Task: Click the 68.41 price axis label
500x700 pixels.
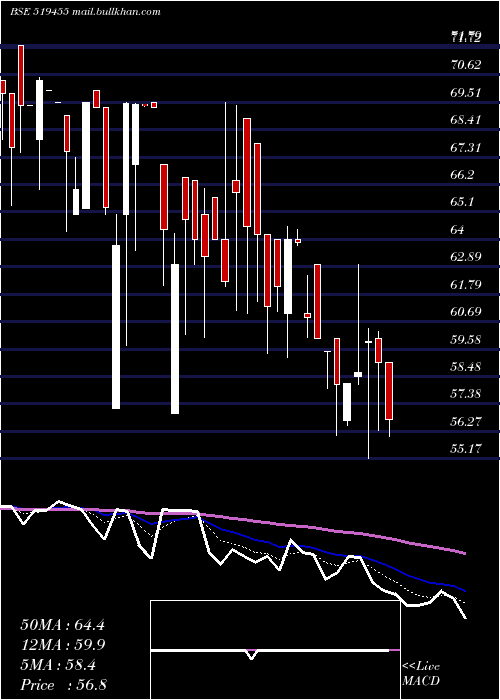Action: (x=466, y=120)
